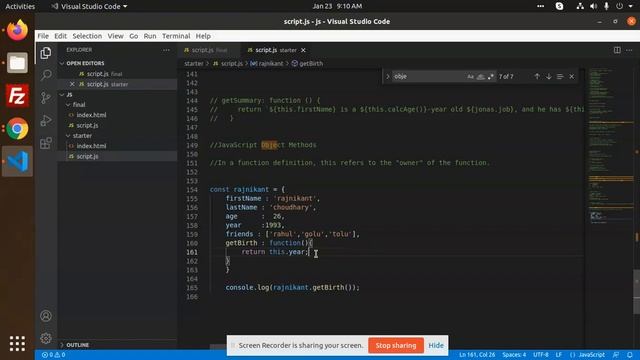640x360 pixels.
Task: Open the Selection menu
Action: tap(87, 36)
